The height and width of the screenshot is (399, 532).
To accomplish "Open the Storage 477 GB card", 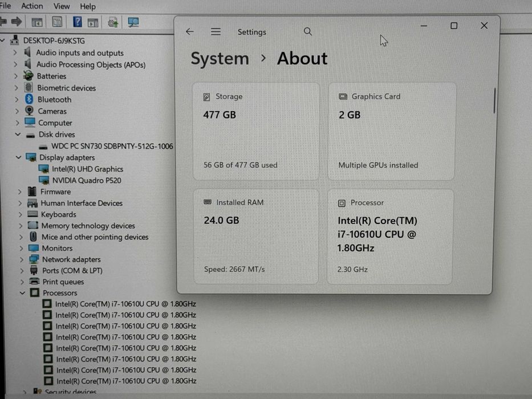I will [256, 131].
